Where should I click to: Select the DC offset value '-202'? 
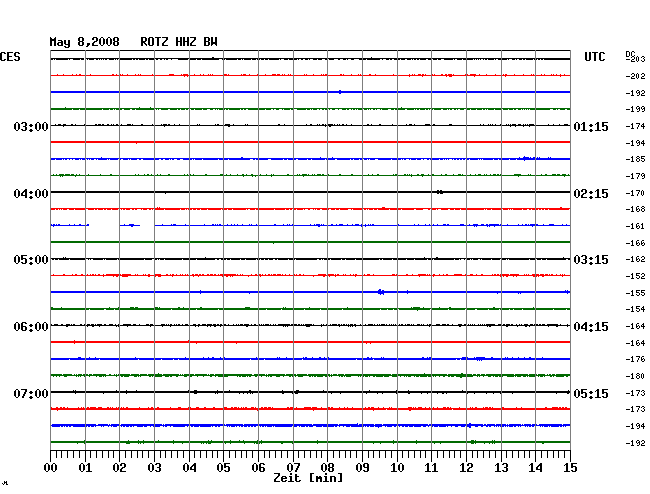(x=635, y=76)
